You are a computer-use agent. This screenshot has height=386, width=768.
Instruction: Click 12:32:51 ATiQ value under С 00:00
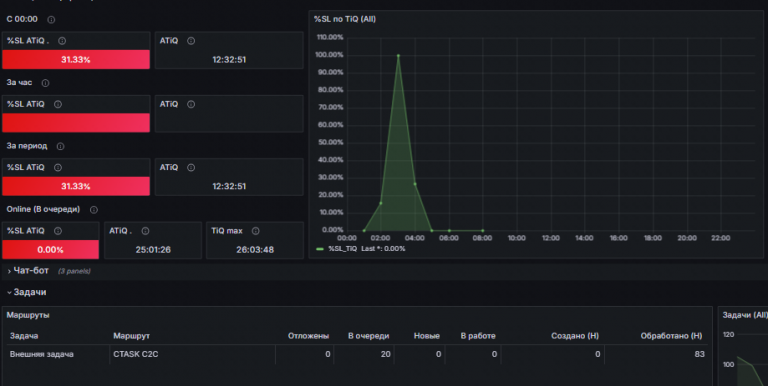tap(229, 60)
